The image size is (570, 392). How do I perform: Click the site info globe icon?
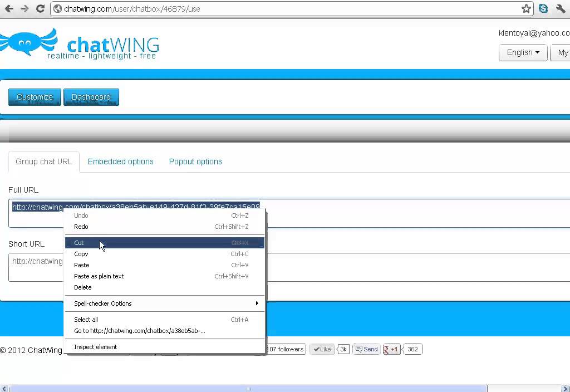click(57, 9)
